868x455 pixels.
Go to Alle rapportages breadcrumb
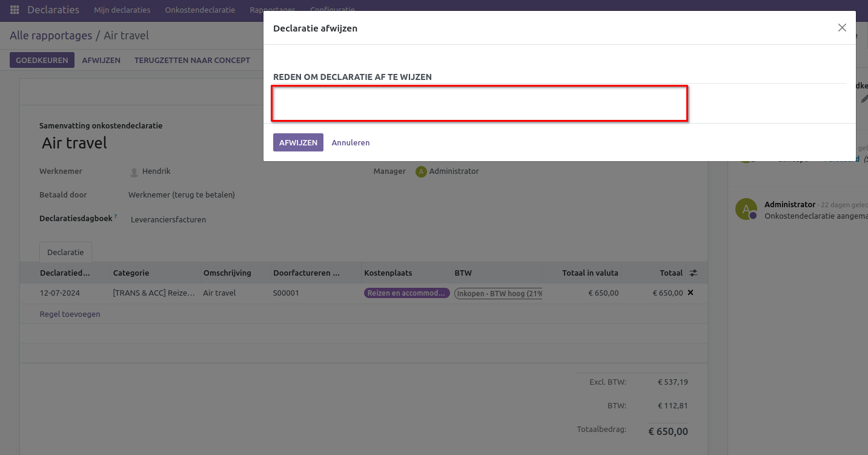click(50, 36)
